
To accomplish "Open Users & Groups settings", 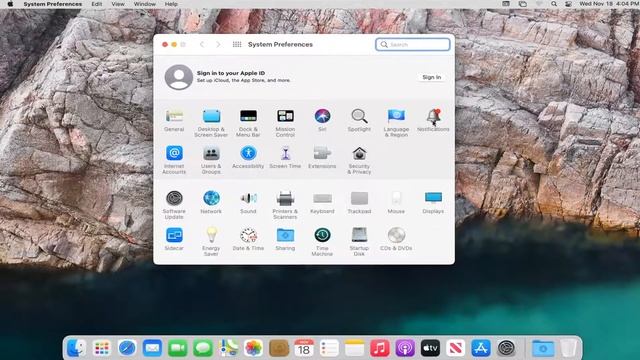I will point(211,160).
